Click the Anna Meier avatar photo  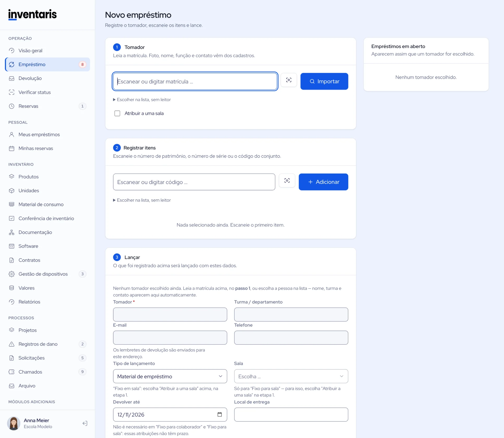(14, 423)
